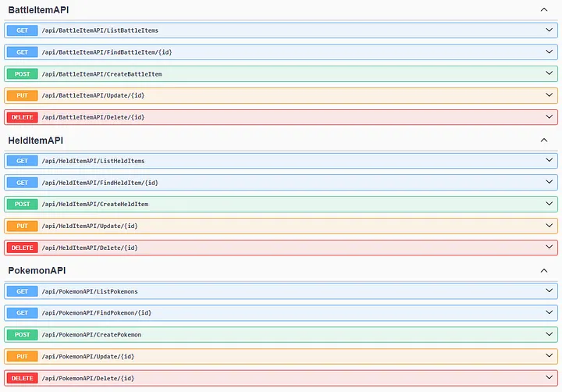Select path /api/HeldItemAPI/Delete/{id}
Viewport: 562px width, 392px height.
pyautogui.click(x=90, y=248)
